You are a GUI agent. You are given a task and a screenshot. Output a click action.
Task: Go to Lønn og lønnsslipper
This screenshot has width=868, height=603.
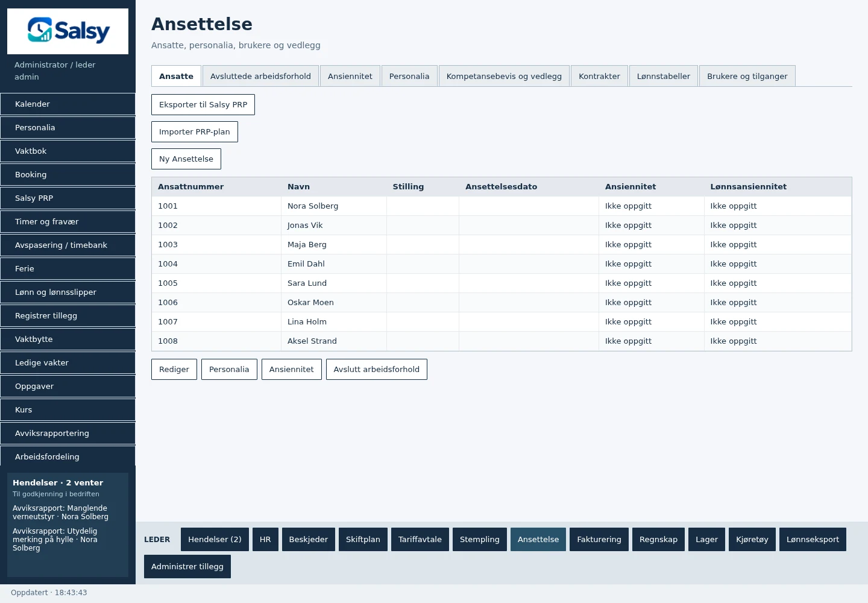[x=68, y=292]
